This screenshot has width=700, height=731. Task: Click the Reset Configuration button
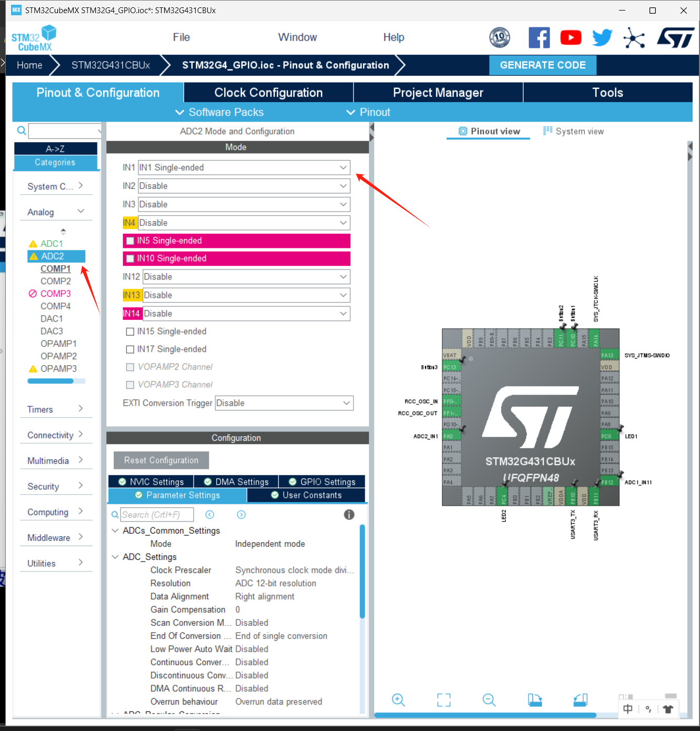coord(161,460)
